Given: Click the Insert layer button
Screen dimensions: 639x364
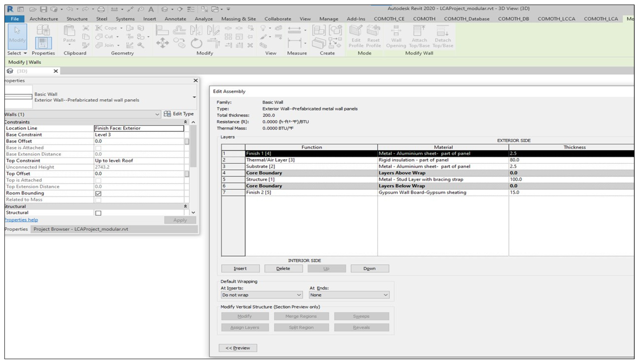Looking at the screenshot, I should click(x=240, y=268).
